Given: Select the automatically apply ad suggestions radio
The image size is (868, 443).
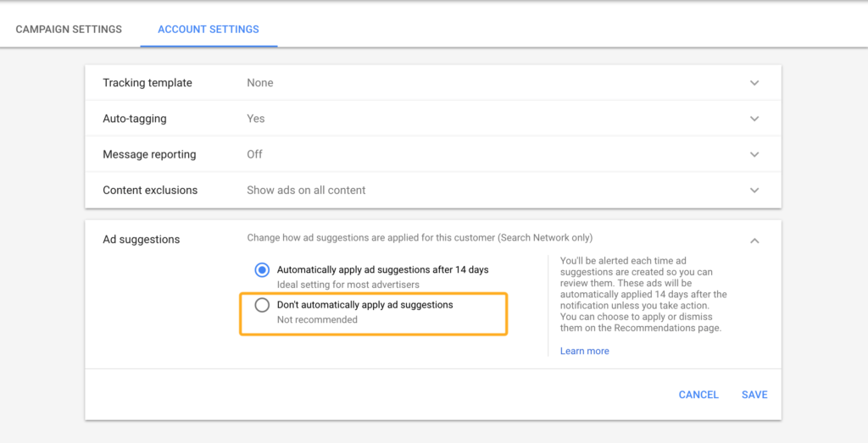Looking at the screenshot, I should [x=262, y=270].
